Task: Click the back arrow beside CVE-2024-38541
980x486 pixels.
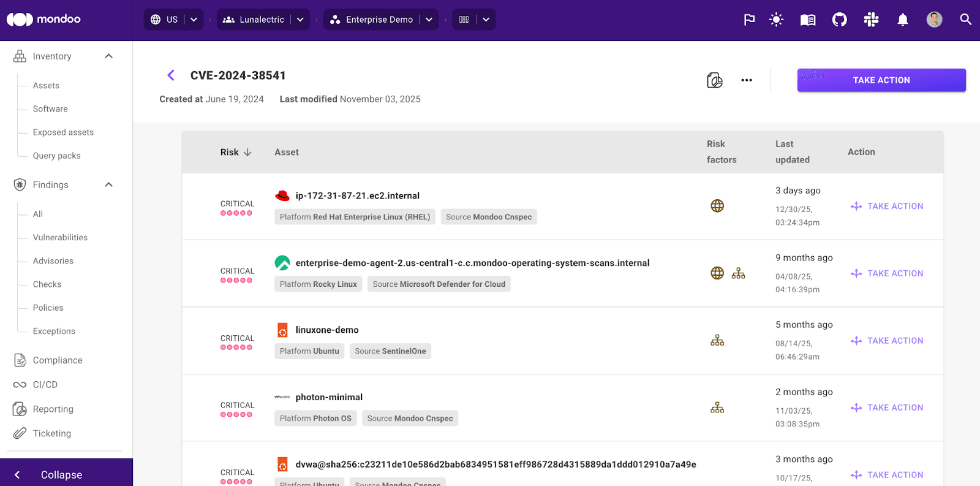Action: coord(171,75)
